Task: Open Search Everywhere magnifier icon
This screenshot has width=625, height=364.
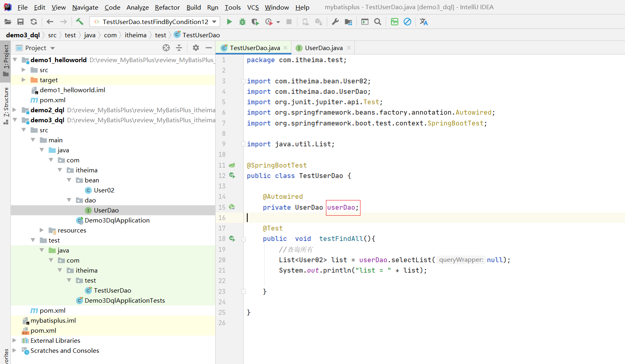Action: (377, 22)
